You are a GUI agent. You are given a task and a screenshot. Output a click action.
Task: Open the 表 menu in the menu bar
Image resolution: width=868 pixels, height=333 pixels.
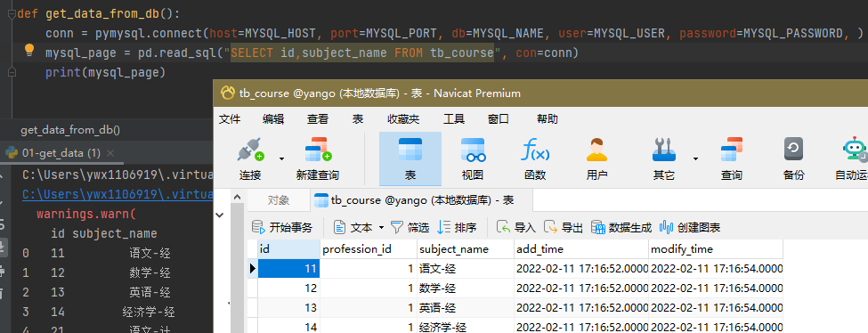358,119
